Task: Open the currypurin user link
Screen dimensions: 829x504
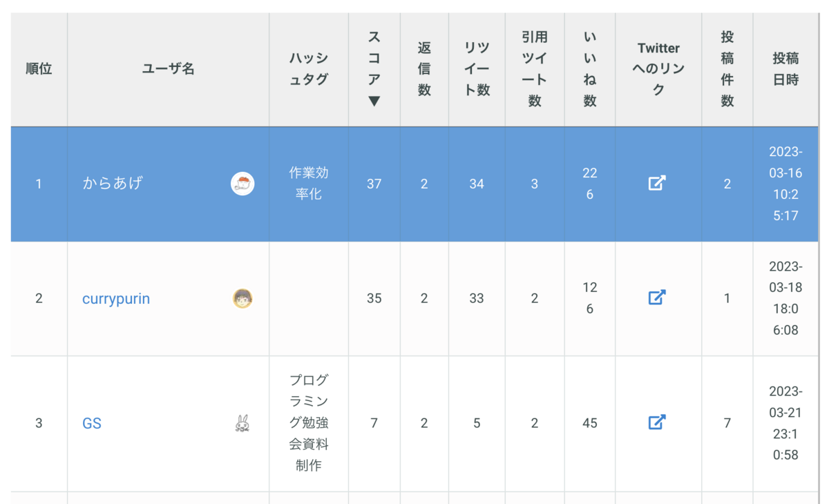Action: 116,298
